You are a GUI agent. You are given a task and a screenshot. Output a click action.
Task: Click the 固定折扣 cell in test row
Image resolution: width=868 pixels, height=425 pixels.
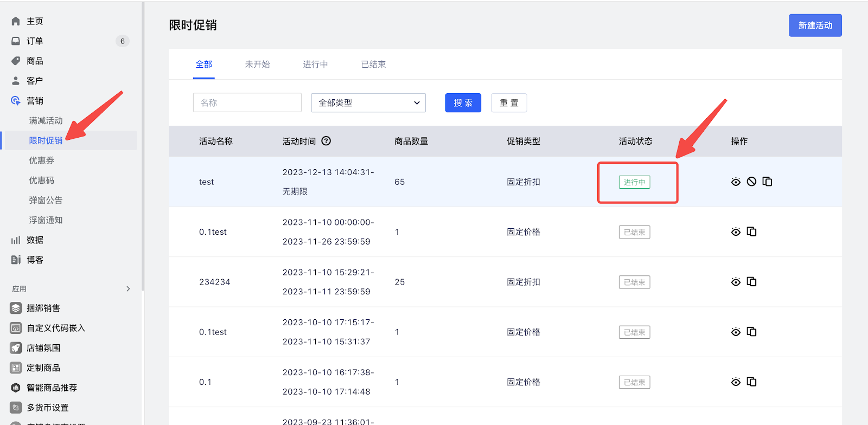pos(524,182)
